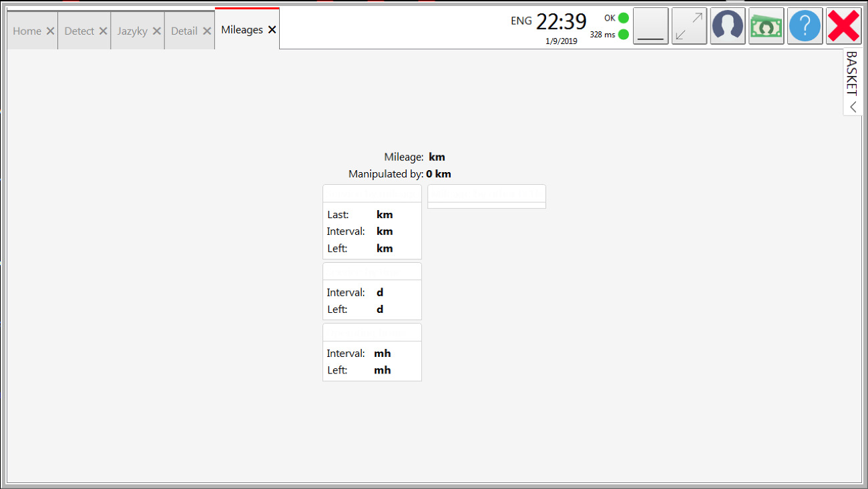Screen dimensions: 868x489
Task: Switch to the Home tab
Action: tap(27, 31)
